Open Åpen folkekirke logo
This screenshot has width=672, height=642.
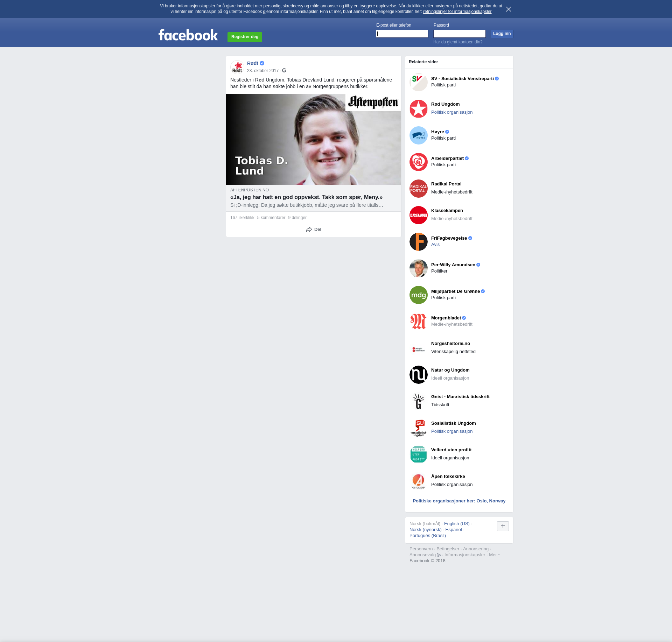point(419,481)
